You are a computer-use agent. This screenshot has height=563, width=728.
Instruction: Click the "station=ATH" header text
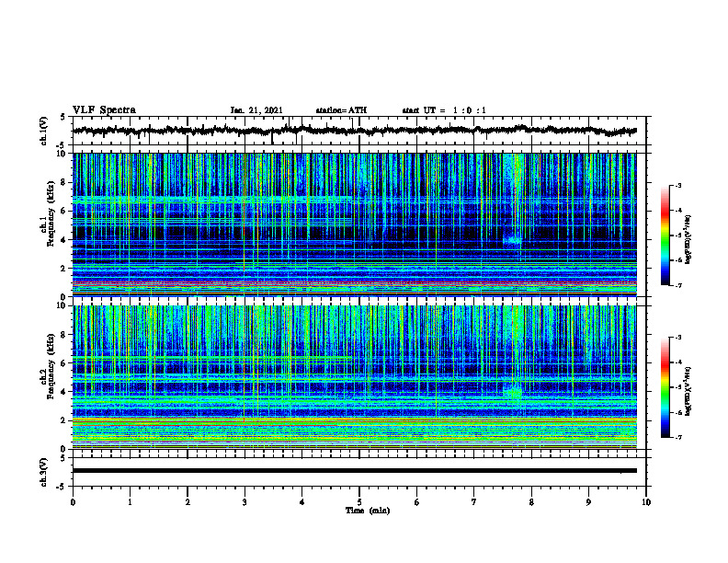(x=341, y=110)
